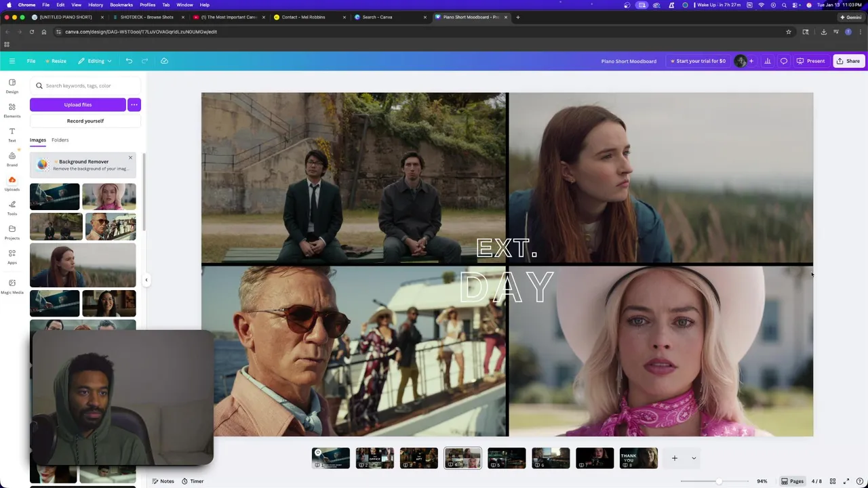Switch to grid view of pages

[833, 481]
